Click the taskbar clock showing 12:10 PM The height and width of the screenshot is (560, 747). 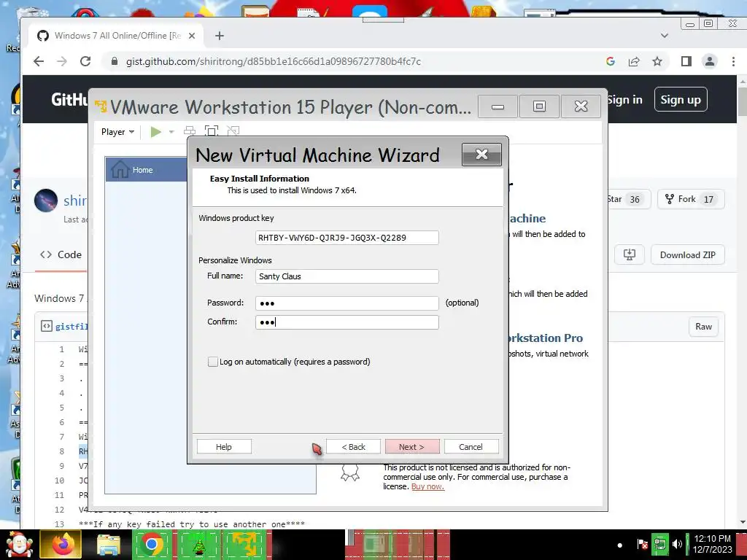coord(713,544)
